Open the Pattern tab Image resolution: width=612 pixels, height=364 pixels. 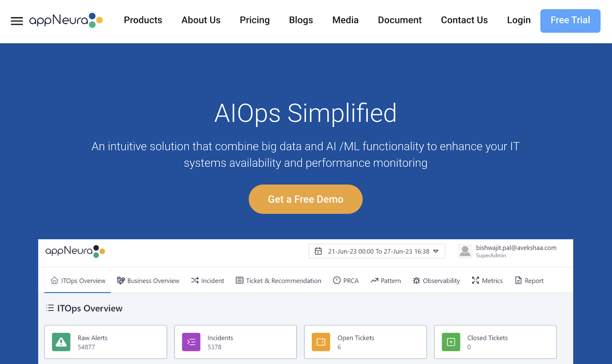tap(386, 281)
